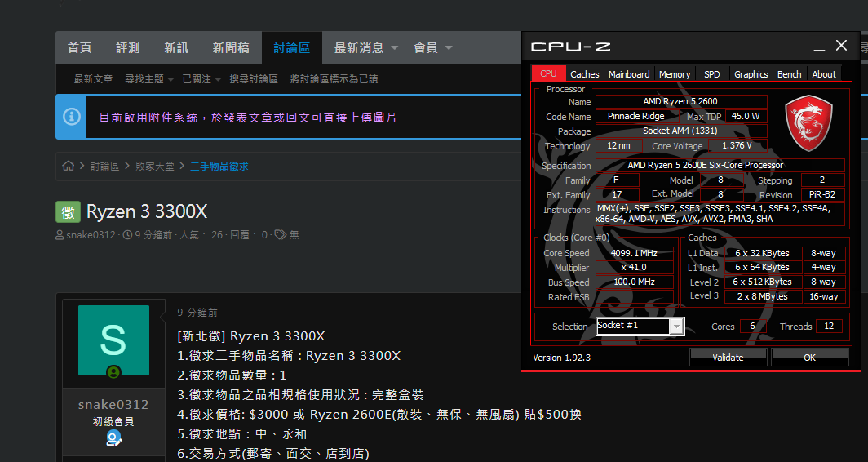The width and height of the screenshot is (868, 462).
Task: Open the 評測 nav tab
Action: coord(128,48)
